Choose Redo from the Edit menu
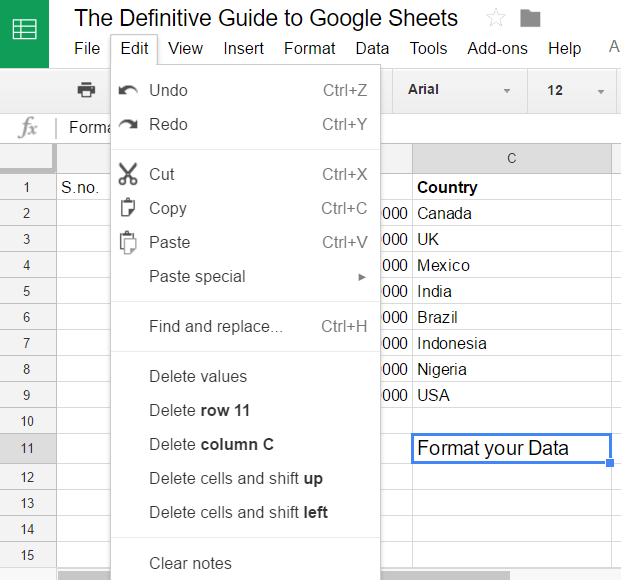The image size is (621, 580). 246,124
